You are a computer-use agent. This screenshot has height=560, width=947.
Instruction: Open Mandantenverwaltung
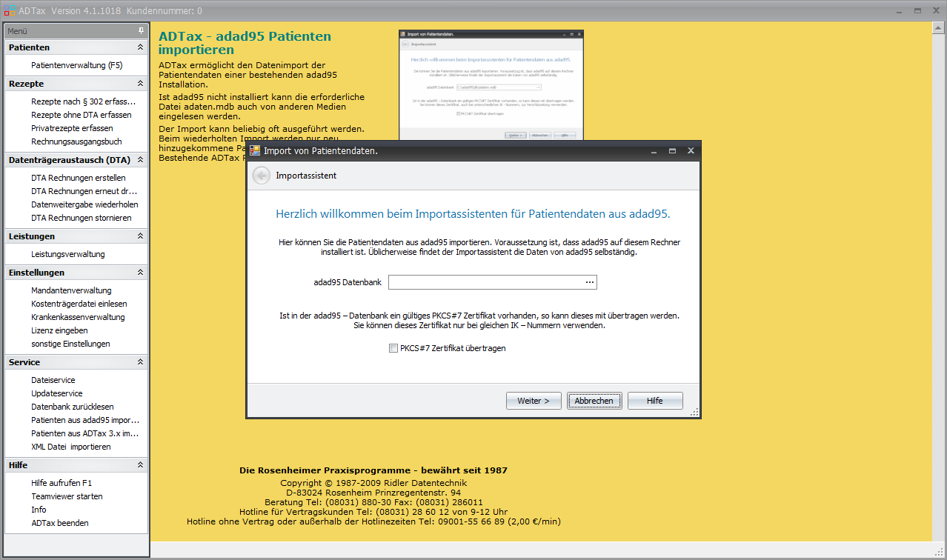(x=71, y=290)
